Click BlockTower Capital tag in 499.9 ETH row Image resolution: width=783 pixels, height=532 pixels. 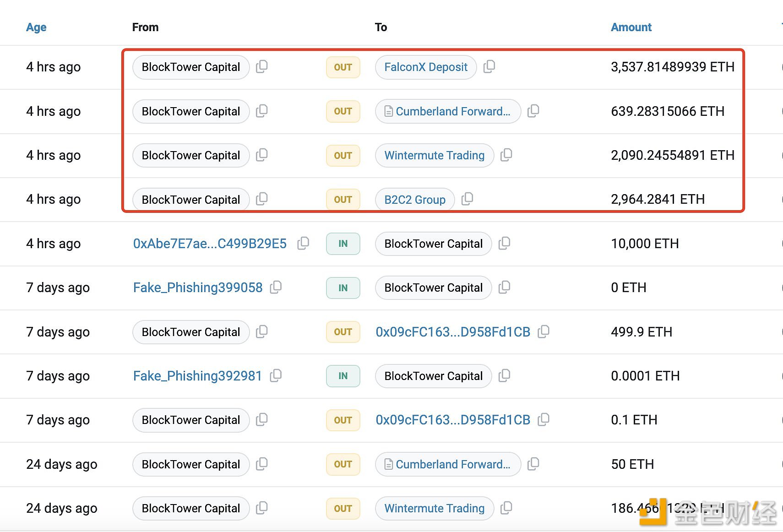pos(191,332)
